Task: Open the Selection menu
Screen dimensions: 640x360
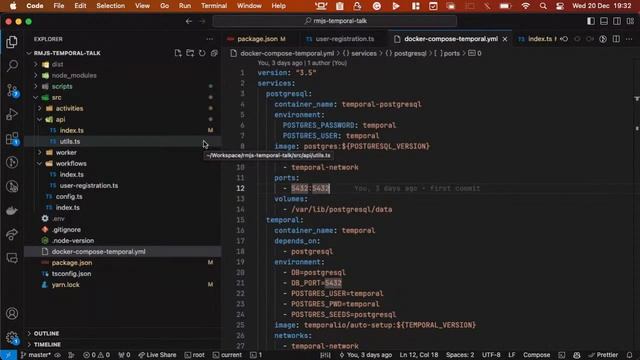Action: point(110,6)
